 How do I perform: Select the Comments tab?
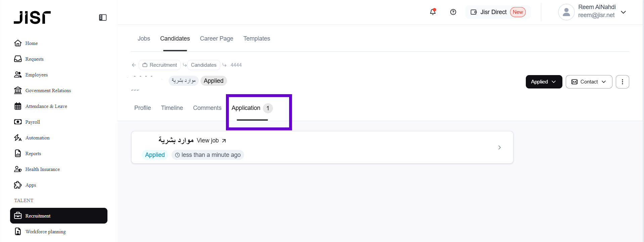tap(207, 108)
